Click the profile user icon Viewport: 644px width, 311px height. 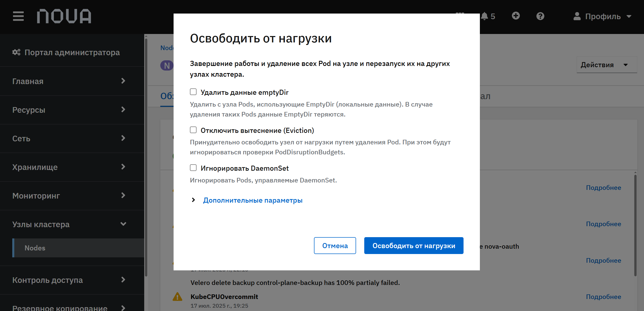[577, 16]
